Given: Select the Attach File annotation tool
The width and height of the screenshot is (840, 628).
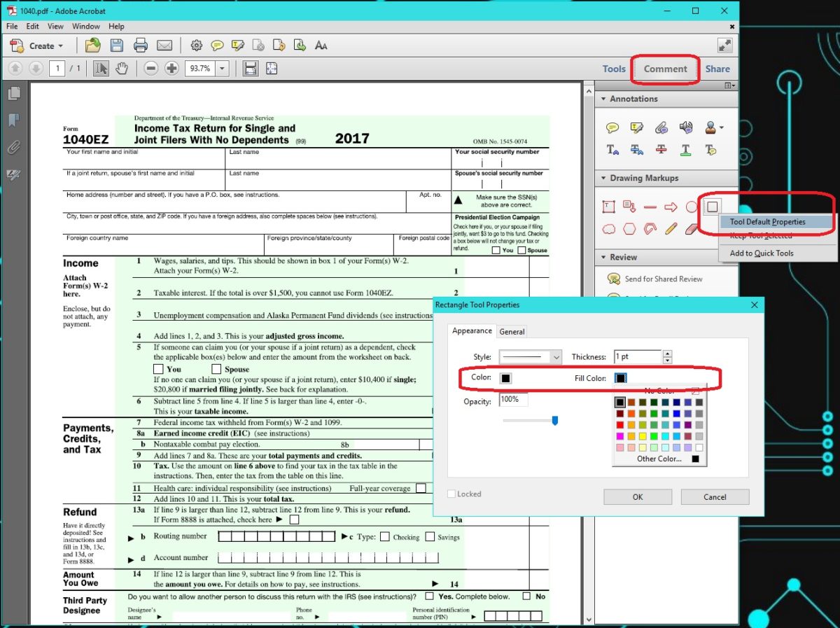Looking at the screenshot, I should pos(661,127).
